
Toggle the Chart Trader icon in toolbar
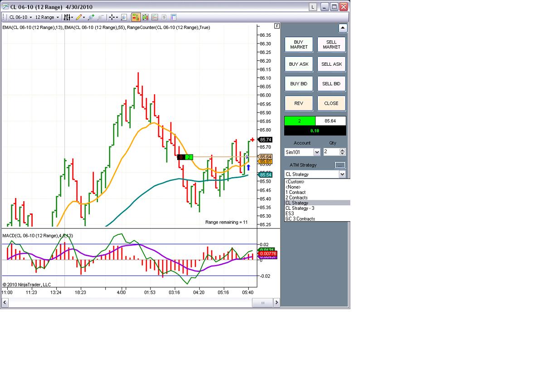136,17
